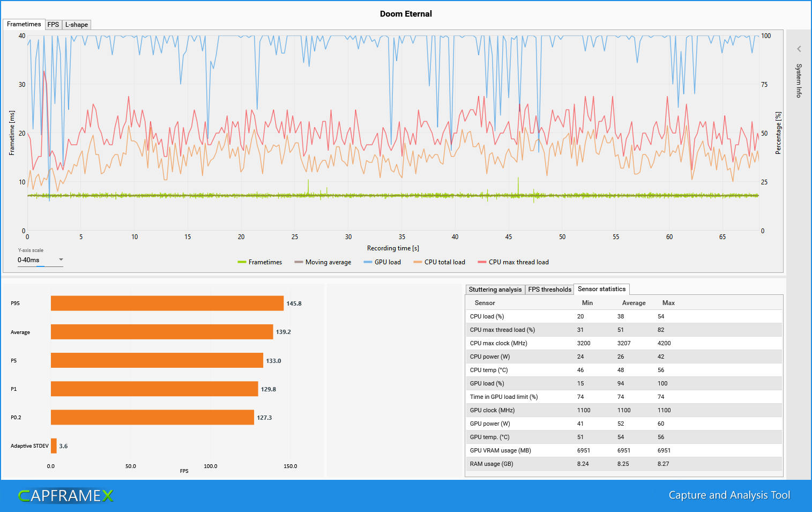
Task: Click the Min column header
Action: tap(587, 303)
